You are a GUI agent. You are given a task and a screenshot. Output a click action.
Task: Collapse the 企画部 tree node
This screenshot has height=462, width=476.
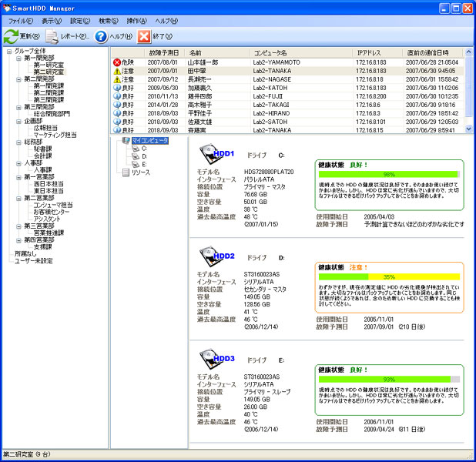(x=18, y=122)
